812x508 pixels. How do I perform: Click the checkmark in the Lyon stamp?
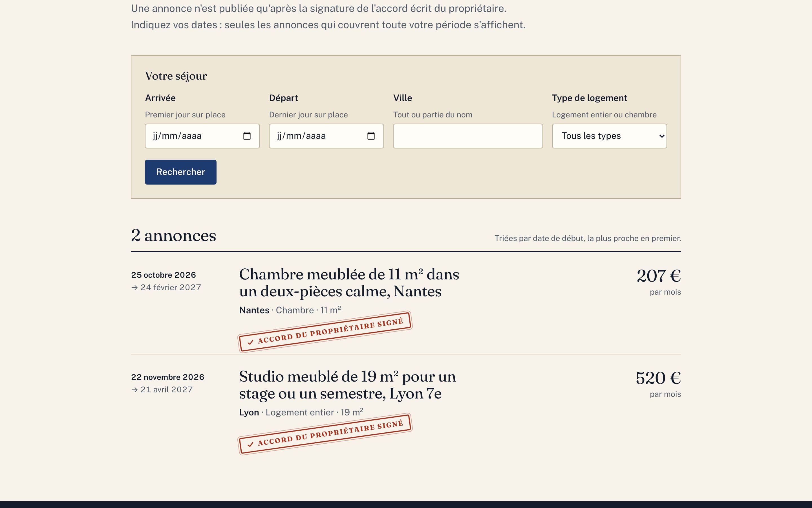coord(250,444)
